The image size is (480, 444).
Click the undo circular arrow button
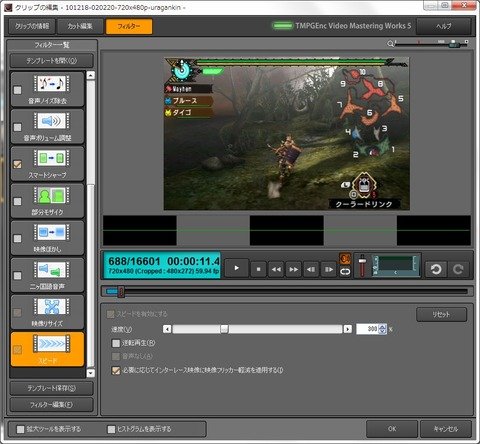tap(436, 269)
